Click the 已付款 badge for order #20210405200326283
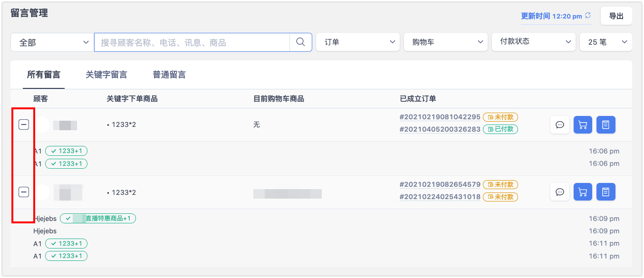Viewport: 644px width, 278px height. pos(500,129)
